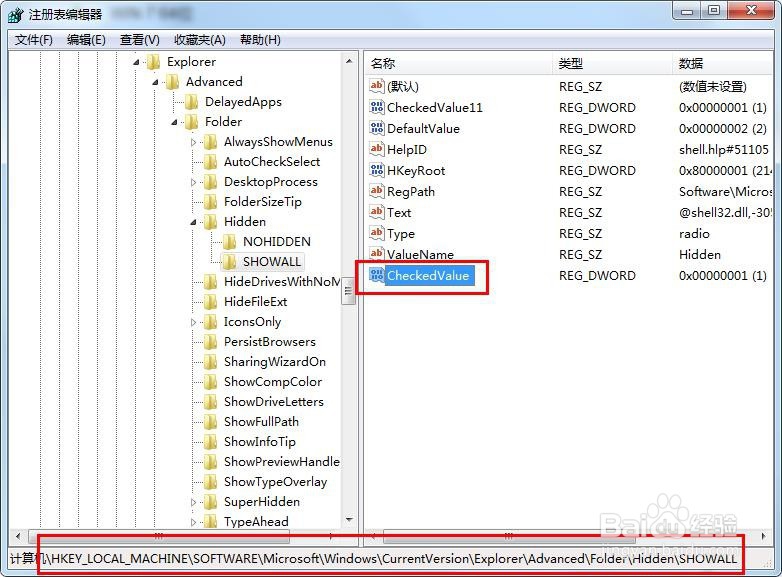This screenshot has width=782, height=577.
Task: Open the 查看(V) menu
Action: [x=140, y=40]
